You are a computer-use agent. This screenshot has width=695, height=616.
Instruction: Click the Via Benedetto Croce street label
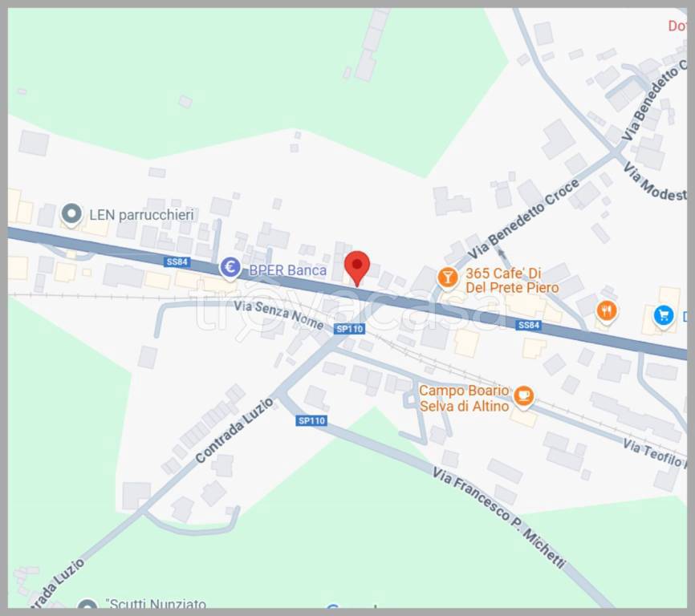tap(523, 219)
